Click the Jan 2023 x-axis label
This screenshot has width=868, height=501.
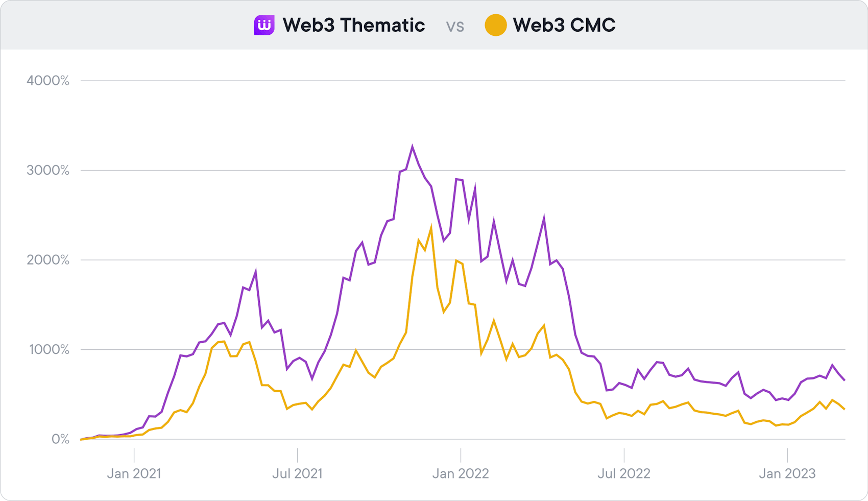click(x=787, y=473)
